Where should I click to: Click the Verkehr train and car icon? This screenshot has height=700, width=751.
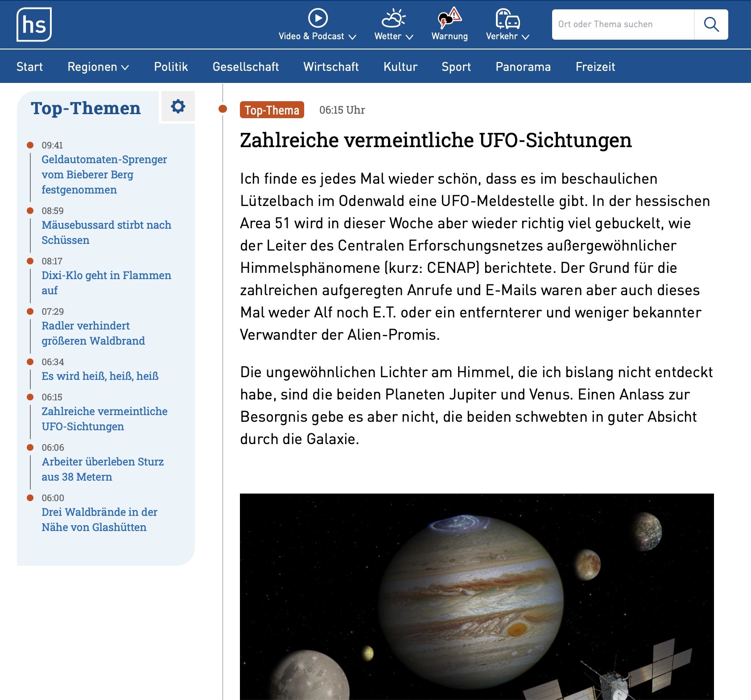508,18
